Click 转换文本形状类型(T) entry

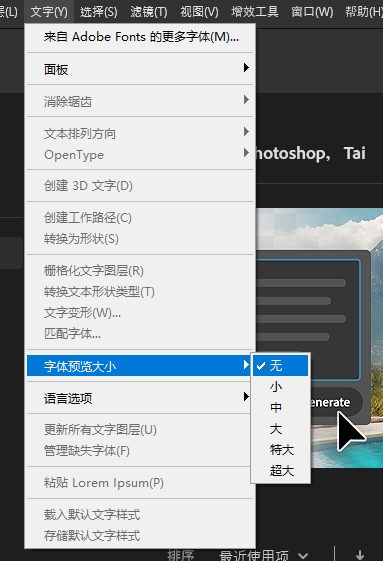point(140,292)
